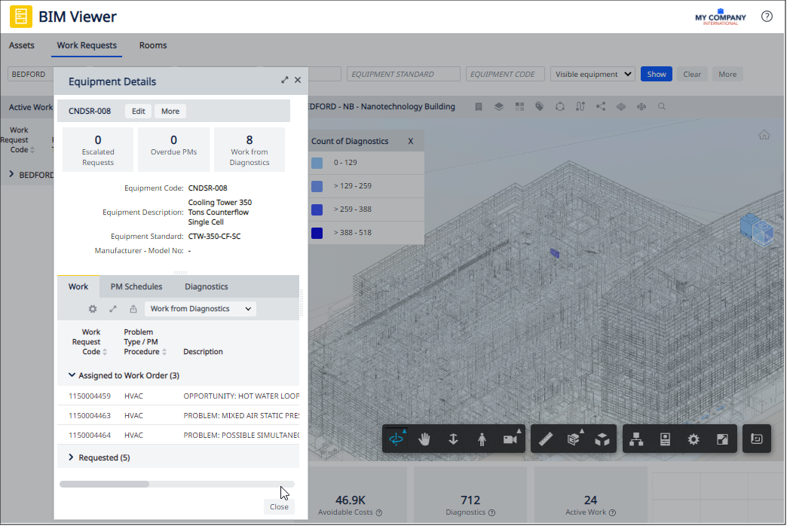Viewport: 793px width, 532px height.
Task: Expand the Equipment Details dialog
Action: point(285,81)
